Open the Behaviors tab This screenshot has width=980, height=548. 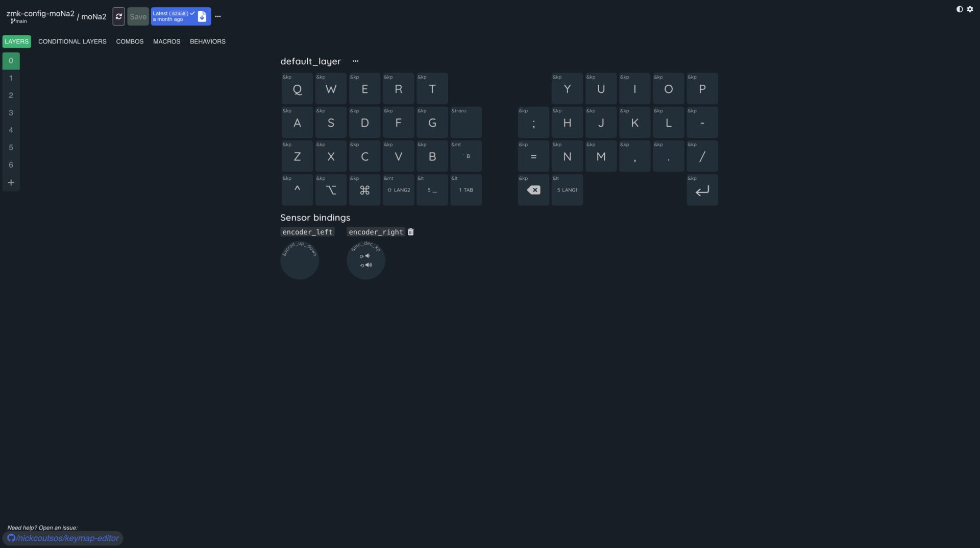pos(208,41)
